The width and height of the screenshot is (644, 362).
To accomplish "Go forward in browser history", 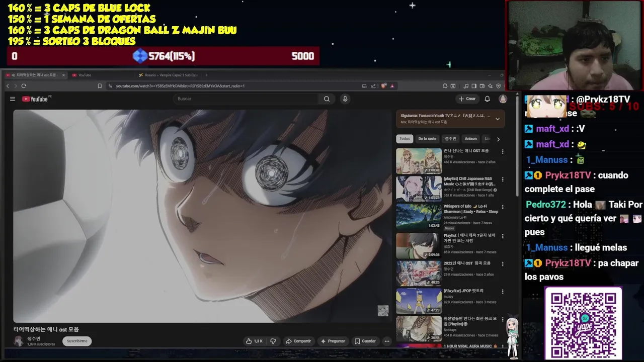I will [15, 86].
